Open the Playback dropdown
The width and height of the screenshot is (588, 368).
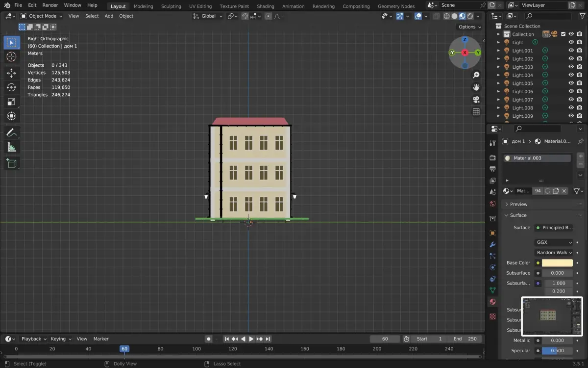click(x=33, y=339)
